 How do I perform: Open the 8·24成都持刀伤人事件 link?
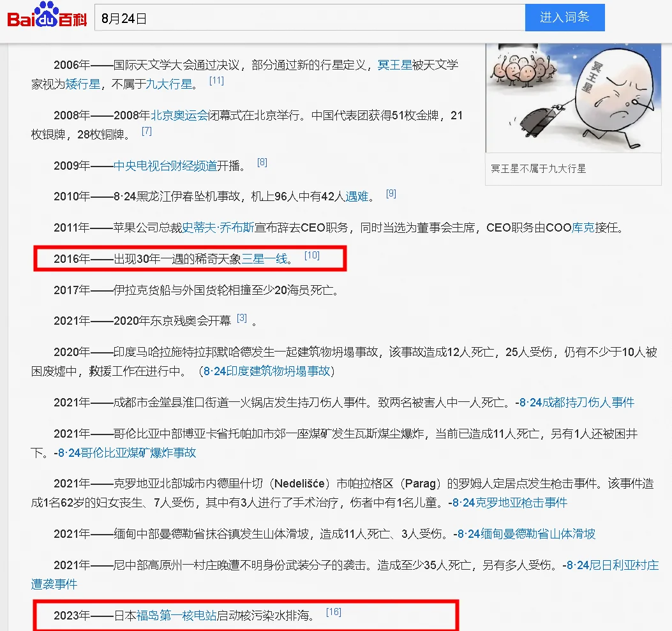(x=577, y=403)
